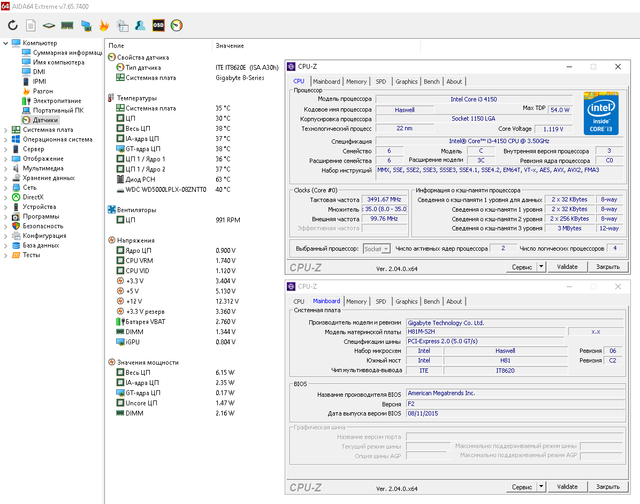Open Сервис dropdown arrow in lower CPU-Z

point(541,487)
